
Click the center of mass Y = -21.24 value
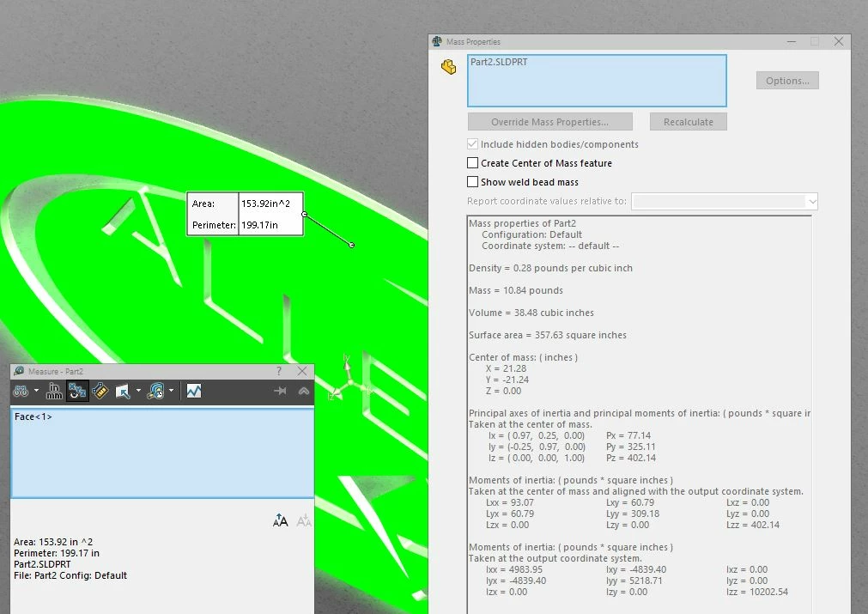(507, 380)
